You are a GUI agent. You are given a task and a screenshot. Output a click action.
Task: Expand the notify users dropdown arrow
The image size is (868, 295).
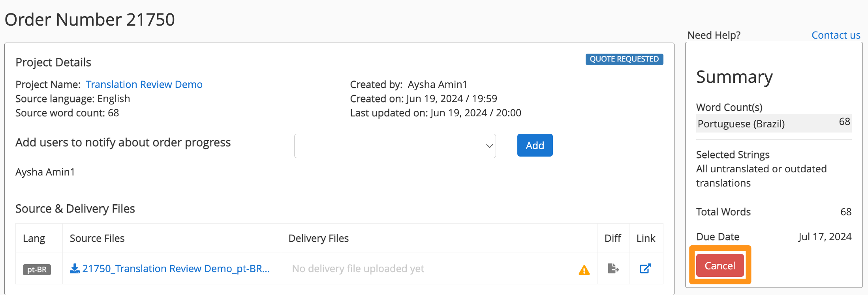(x=489, y=146)
